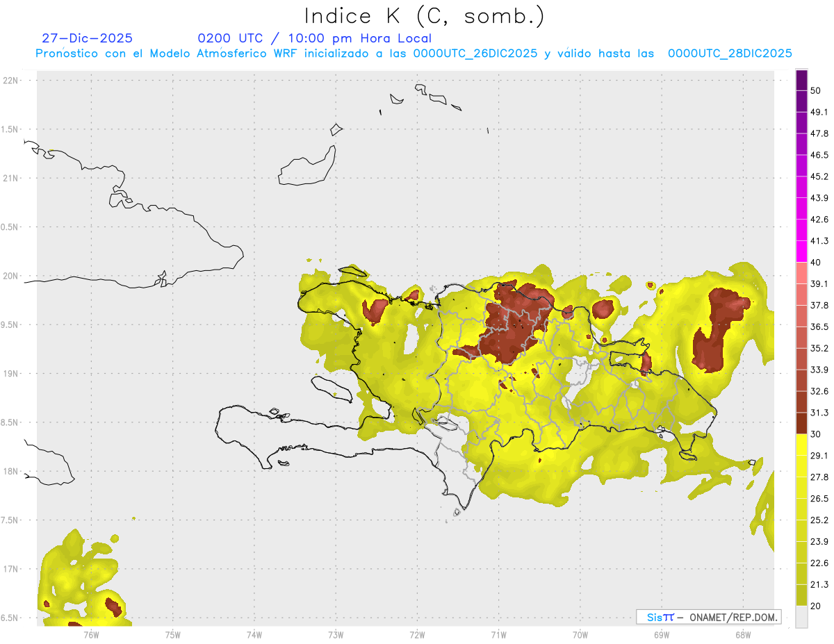Click the "75W" longitude label
The image size is (834, 644).
coord(172,635)
